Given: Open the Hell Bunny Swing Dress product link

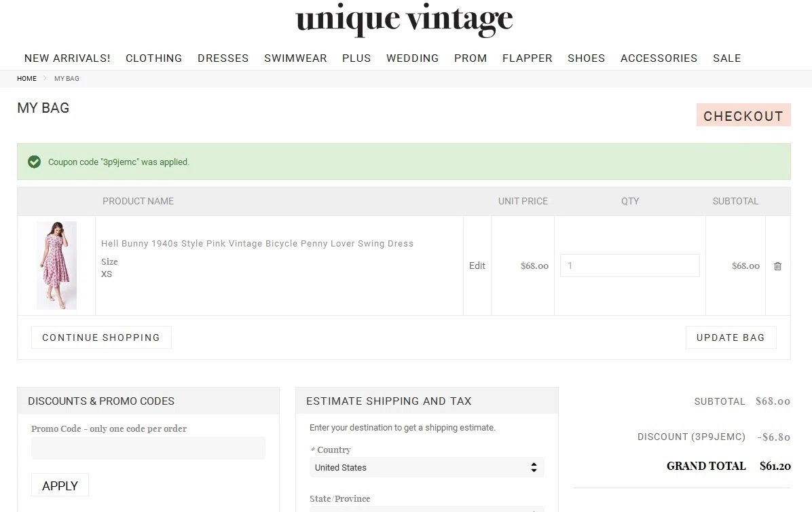Looking at the screenshot, I should tap(257, 243).
